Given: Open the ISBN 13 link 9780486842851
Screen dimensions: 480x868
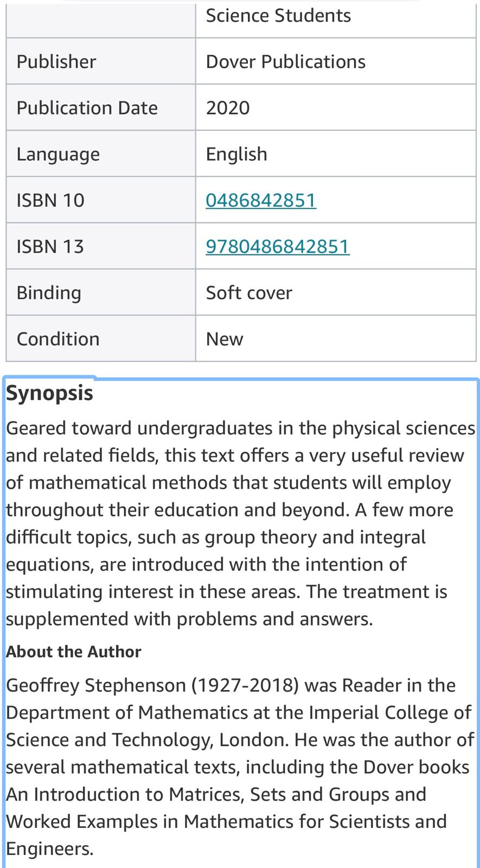Looking at the screenshot, I should pyautogui.click(x=277, y=246).
